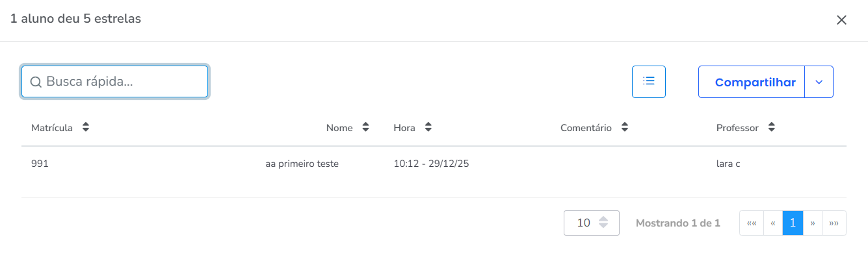The width and height of the screenshot is (868, 272).
Task: Select page 1 in pagination
Action: point(793,223)
